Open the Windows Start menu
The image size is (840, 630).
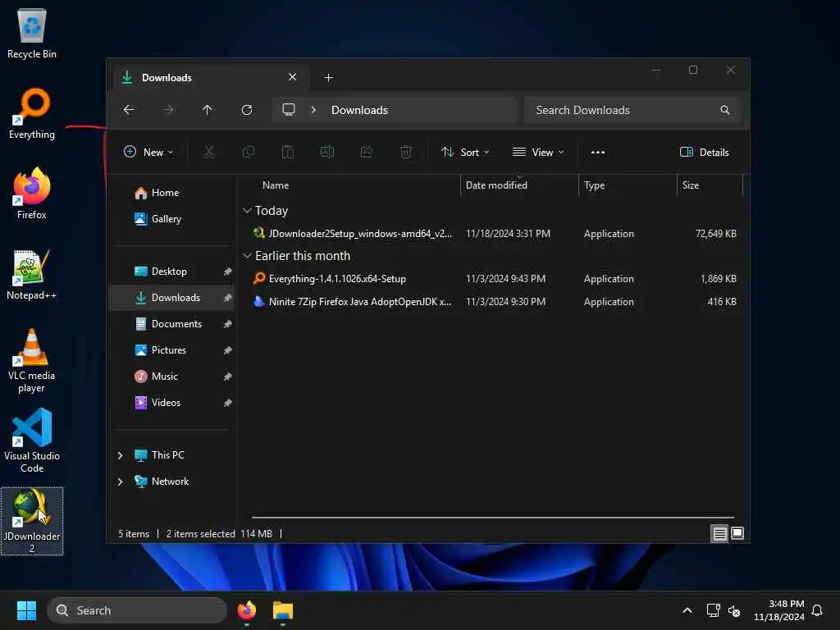pyautogui.click(x=26, y=610)
